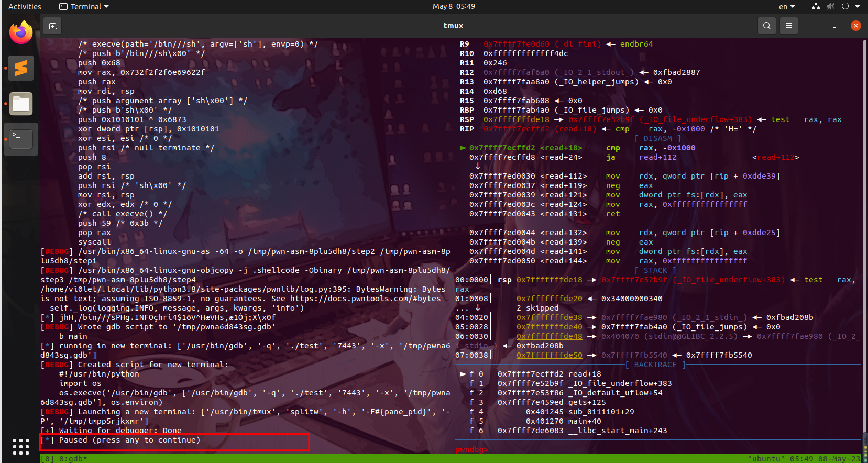The width and height of the screenshot is (868, 463).
Task: Expand the system menu arrow
Action: tap(858, 7)
